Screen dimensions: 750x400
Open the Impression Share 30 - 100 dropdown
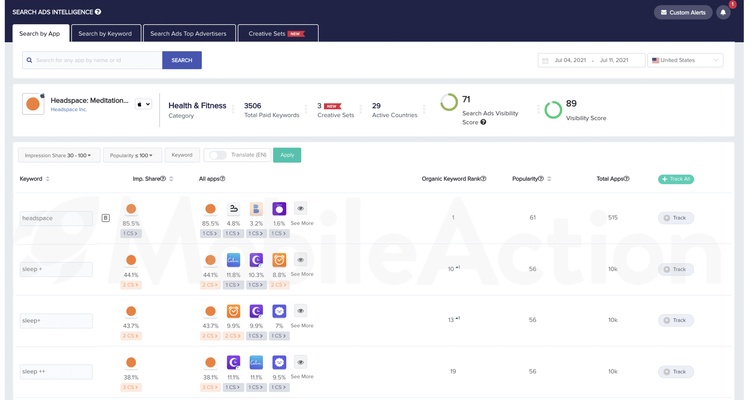[x=59, y=155]
